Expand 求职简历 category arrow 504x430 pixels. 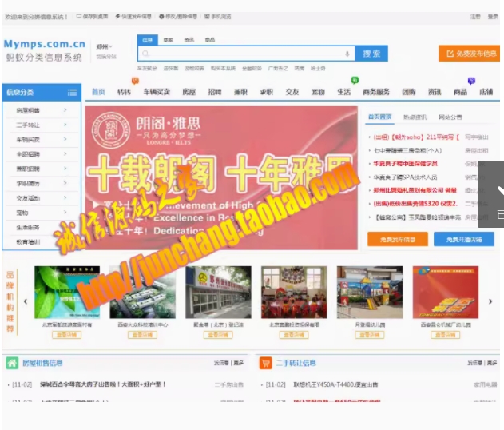pos(65,183)
